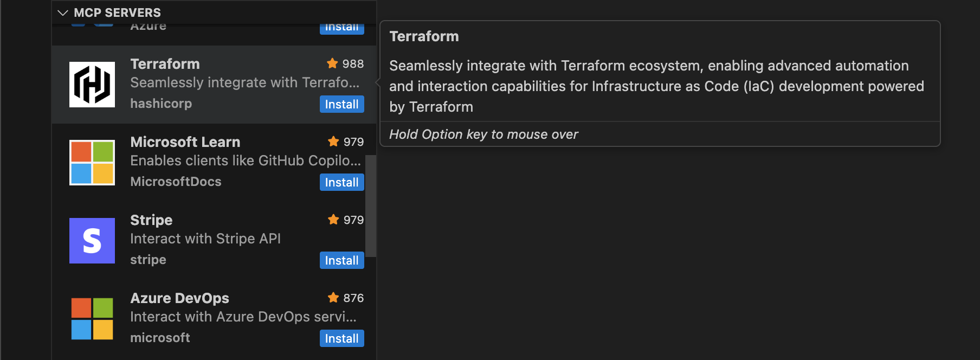980x360 pixels.
Task: Collapse the MCP Servers section chevron
Action: click(63, 12)
